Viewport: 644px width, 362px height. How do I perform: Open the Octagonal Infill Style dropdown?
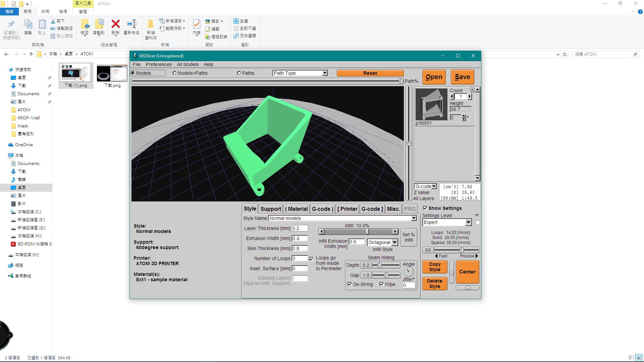pos(394,242)
